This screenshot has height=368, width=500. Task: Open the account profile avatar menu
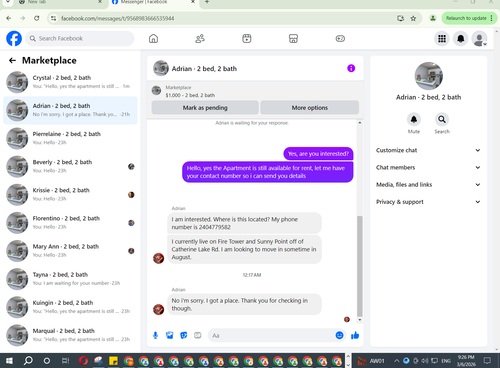(x=479, y=39)
